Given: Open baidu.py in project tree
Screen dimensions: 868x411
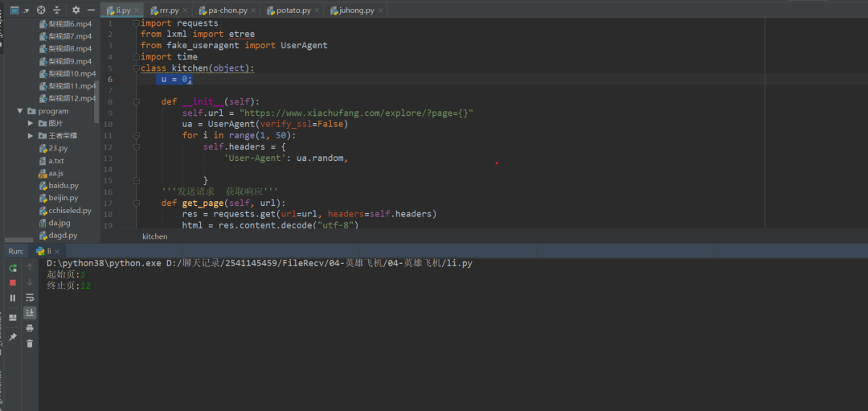Looking at the screenshot, I should [59, 186].
